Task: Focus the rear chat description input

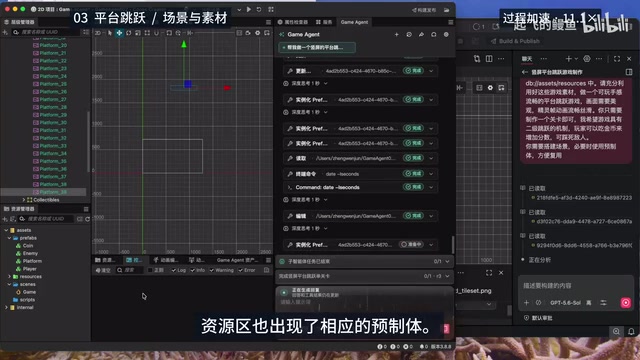Action: click(576, 286)
